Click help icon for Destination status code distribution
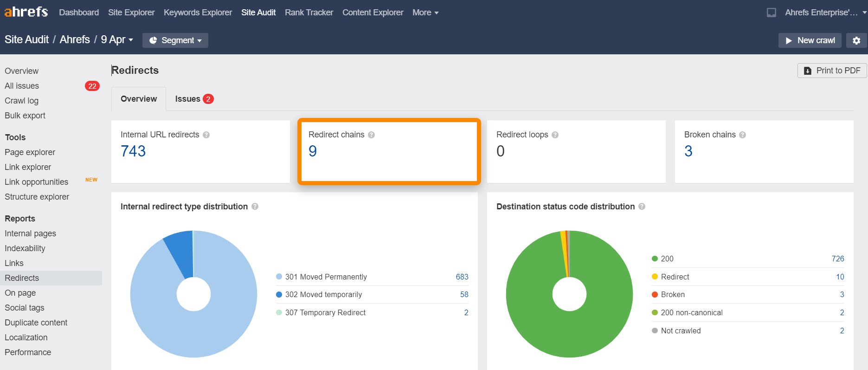The height and width of the screenshot is (370, 868). (642, 207)
